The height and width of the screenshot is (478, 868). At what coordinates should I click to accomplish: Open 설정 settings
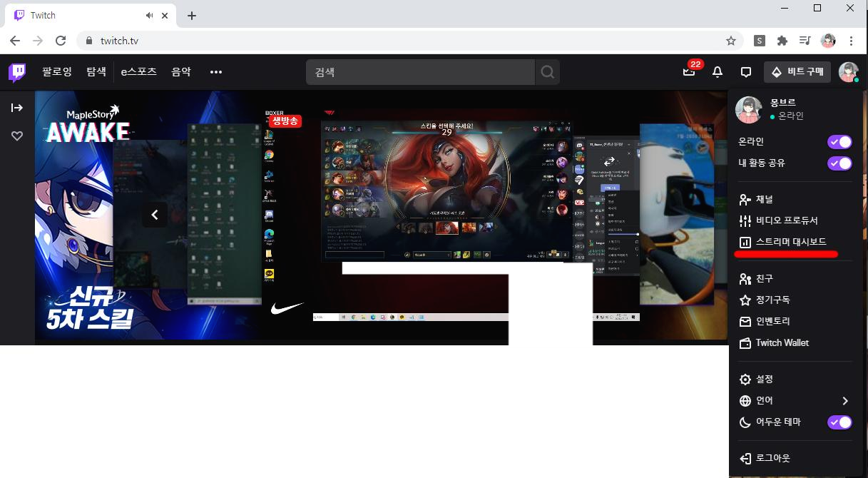[x=795, y=380]
